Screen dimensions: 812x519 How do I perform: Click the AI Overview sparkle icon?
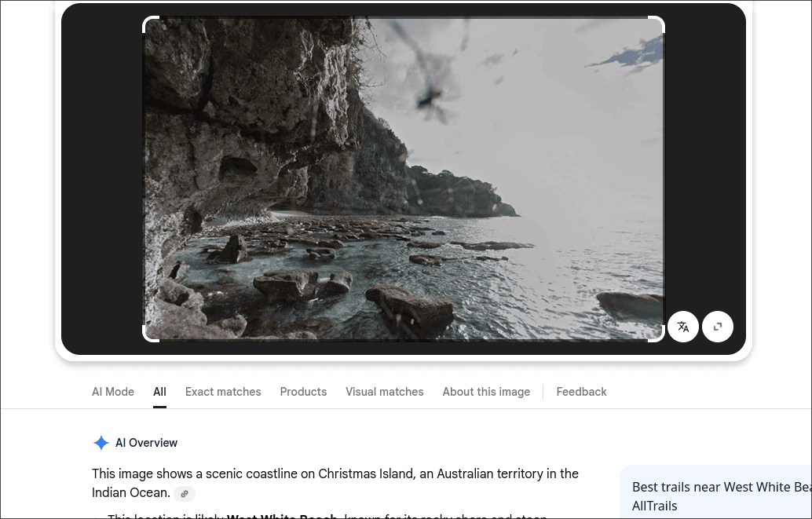coord(101,443)
